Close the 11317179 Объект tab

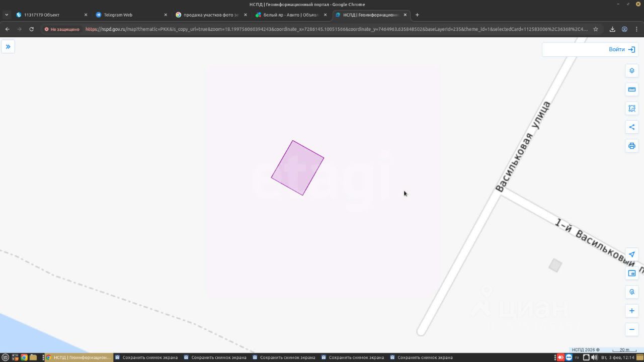click(86, 15)
